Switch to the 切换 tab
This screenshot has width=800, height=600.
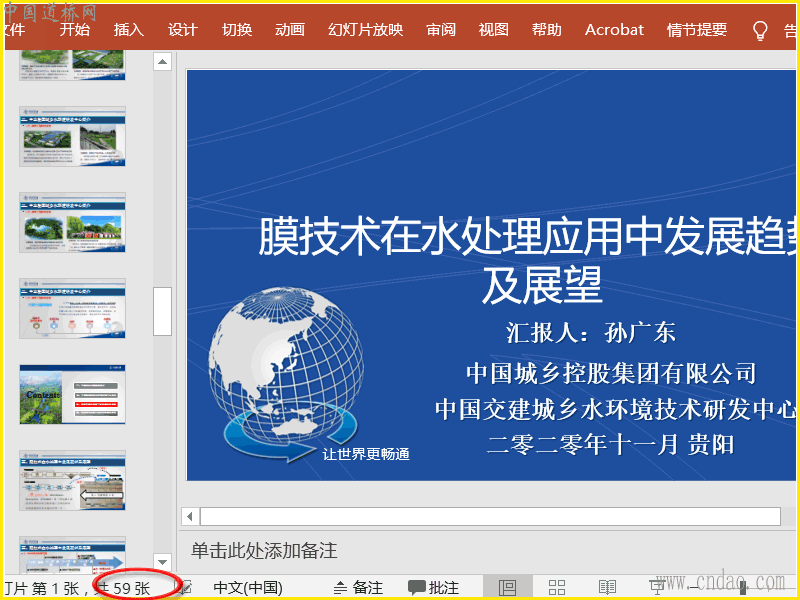[x=237, y=30]
